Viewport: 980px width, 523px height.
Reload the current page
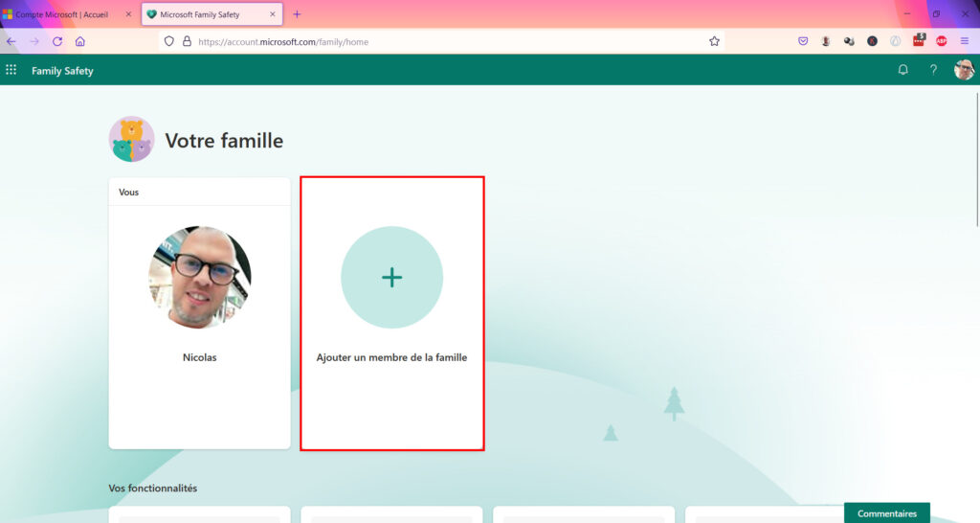57,41
